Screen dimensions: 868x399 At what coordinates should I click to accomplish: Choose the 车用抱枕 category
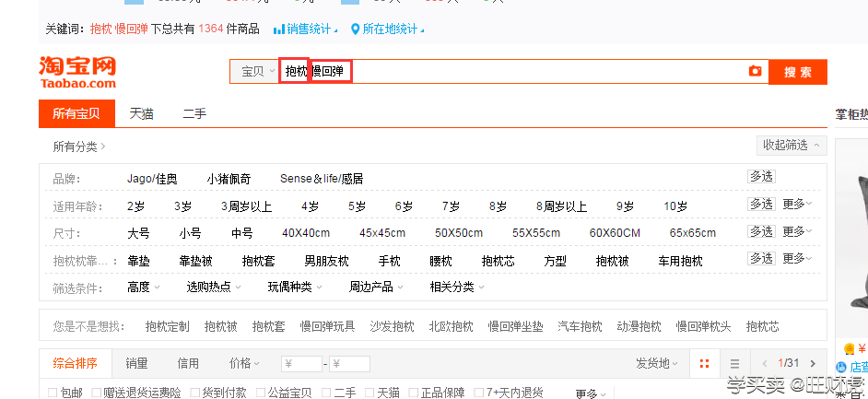coord(680,261)
